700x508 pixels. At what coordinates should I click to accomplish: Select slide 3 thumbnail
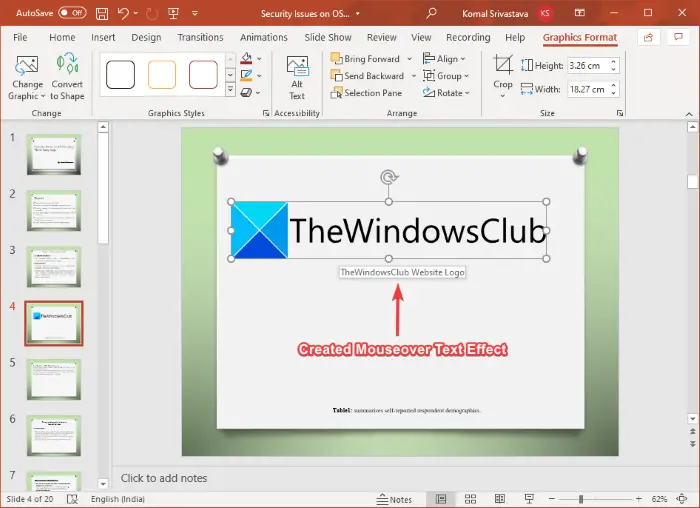point(54,267)
